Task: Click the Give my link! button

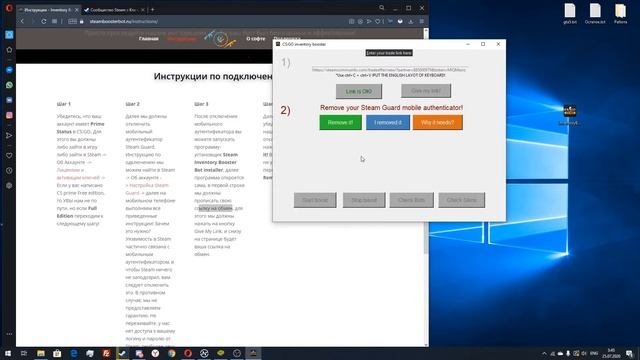Action: [x=426, y=91]
